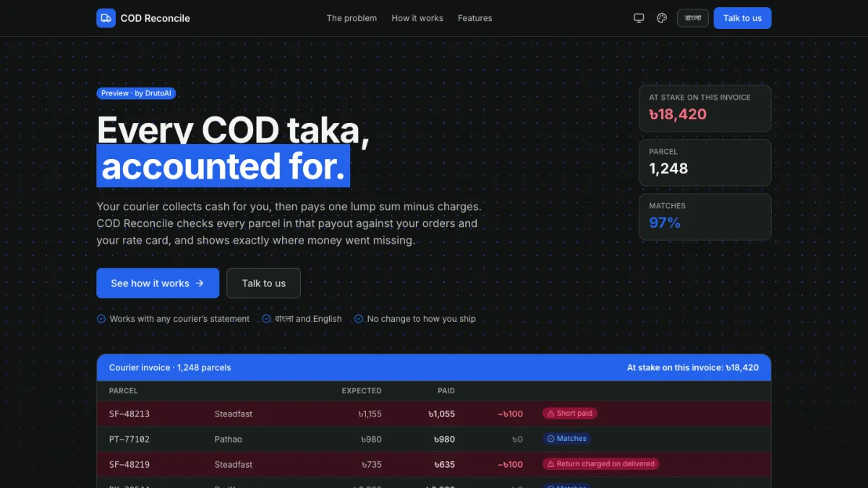Click the check icon beside No change
The image size is (868, 488).
[358, 319]
